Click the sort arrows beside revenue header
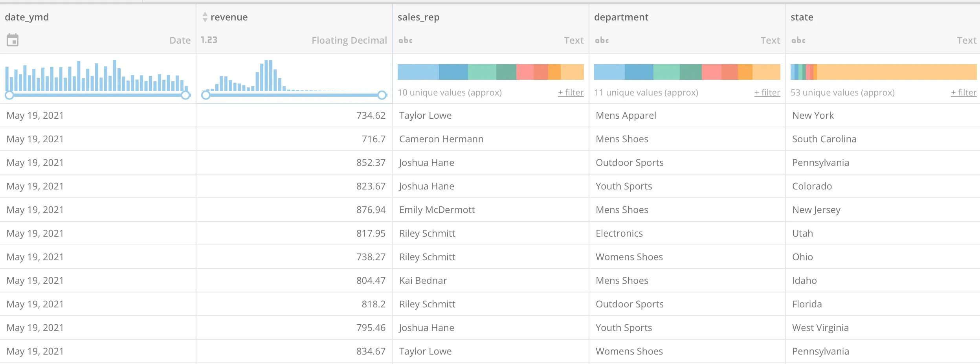 pos(205,17)
